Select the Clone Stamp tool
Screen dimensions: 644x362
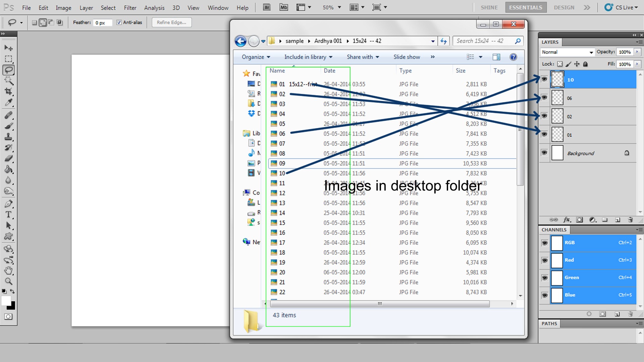click(x=8, y=137)
